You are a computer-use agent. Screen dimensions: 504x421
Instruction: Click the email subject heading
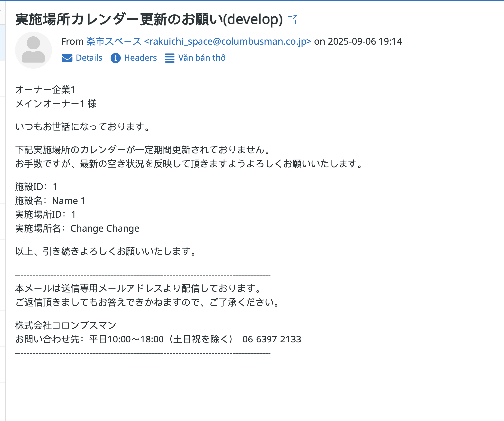pos(149,20)
